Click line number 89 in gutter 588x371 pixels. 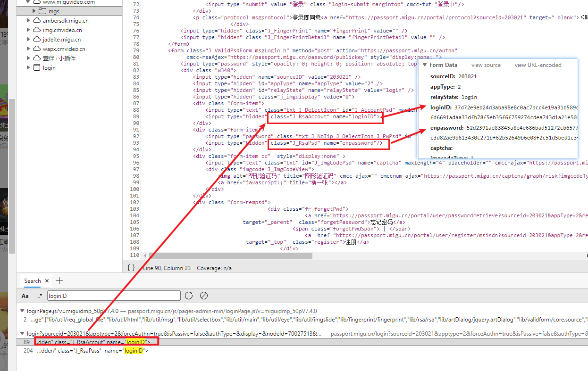136,116
